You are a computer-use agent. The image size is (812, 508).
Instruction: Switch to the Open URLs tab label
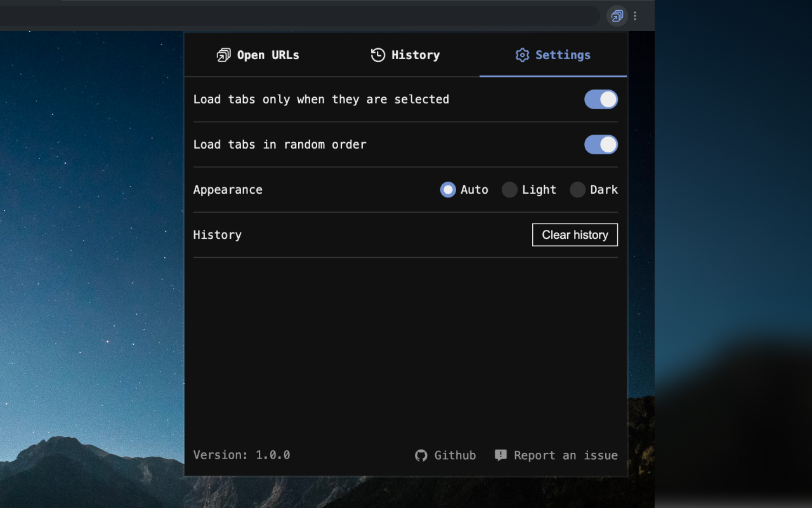(268, 55)
